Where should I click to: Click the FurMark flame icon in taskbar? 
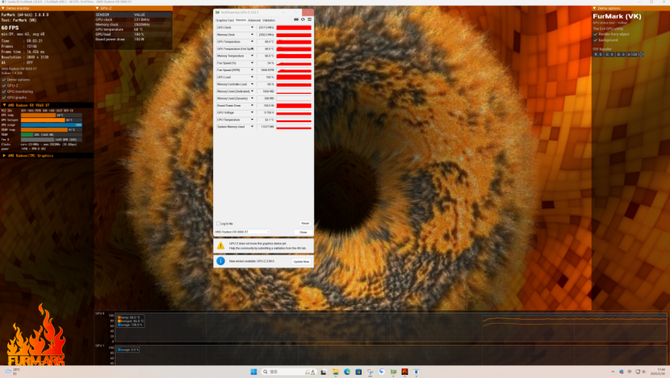point(405,372)
